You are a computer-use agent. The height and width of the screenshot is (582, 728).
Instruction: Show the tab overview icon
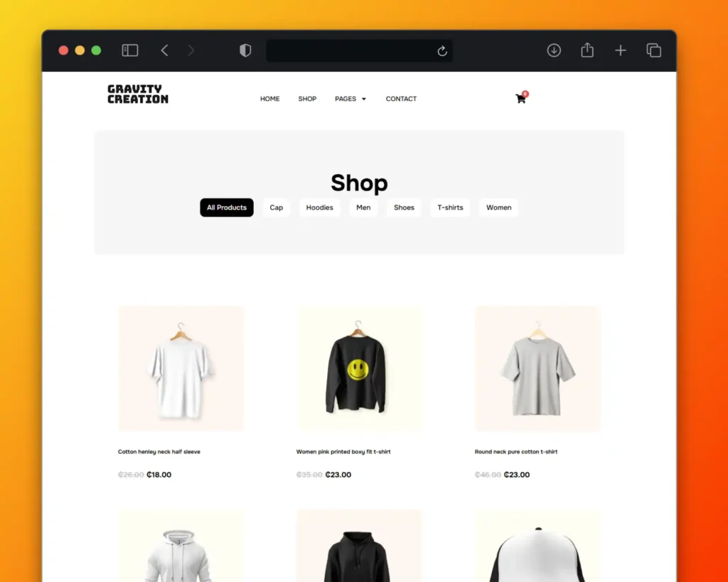point(654,50)
